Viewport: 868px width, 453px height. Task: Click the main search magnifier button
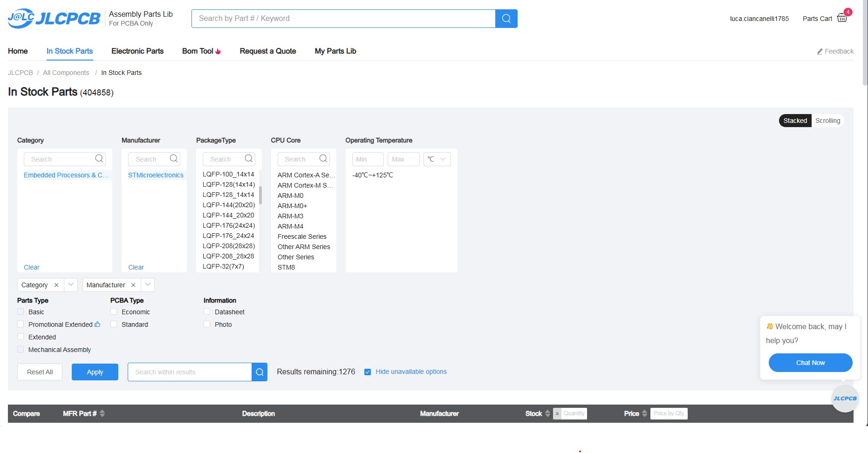tap(506, 19)
